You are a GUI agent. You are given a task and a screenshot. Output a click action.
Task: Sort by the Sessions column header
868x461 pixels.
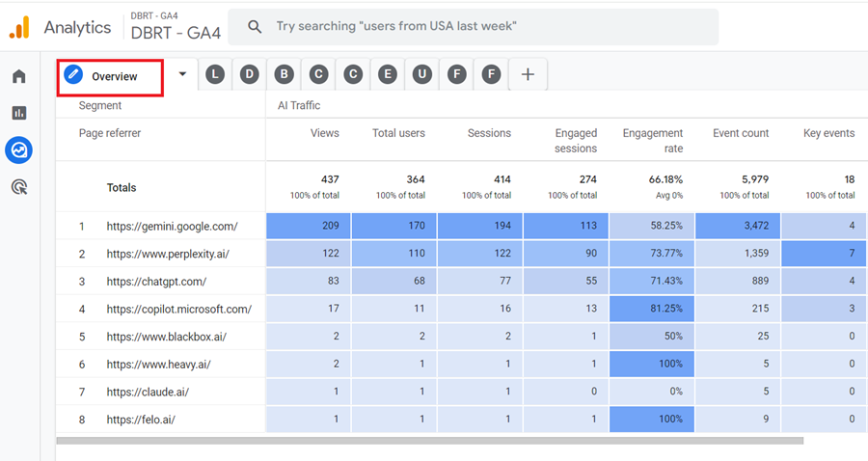click(489, 133)
